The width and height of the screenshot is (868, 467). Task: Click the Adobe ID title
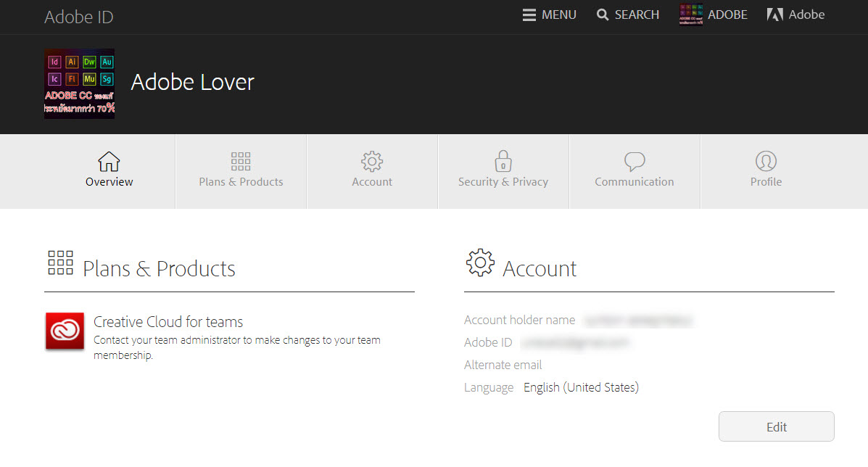click(78, 17)
